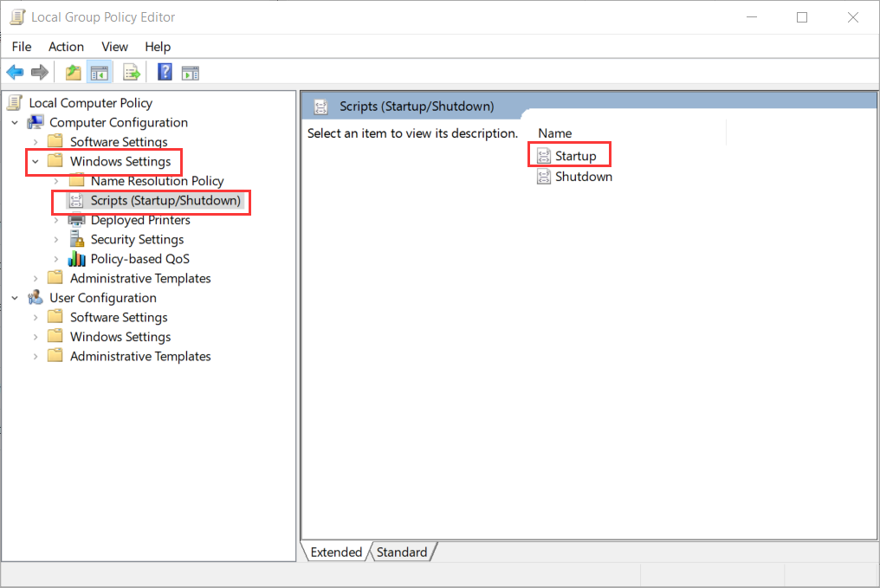Collapse the User Configuration node
The height and width of the screenshot is (588, 880).
[x=15, y=298]
